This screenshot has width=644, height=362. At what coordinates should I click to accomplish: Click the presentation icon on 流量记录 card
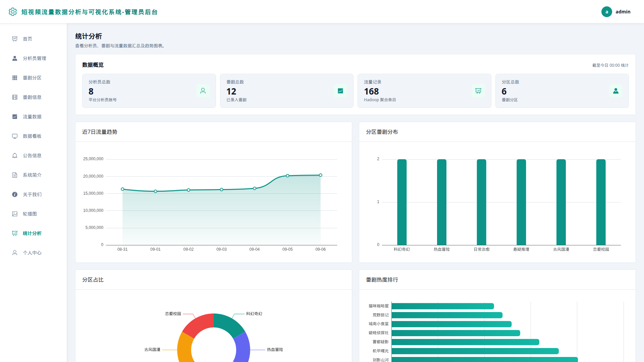[x=478, y=91]
